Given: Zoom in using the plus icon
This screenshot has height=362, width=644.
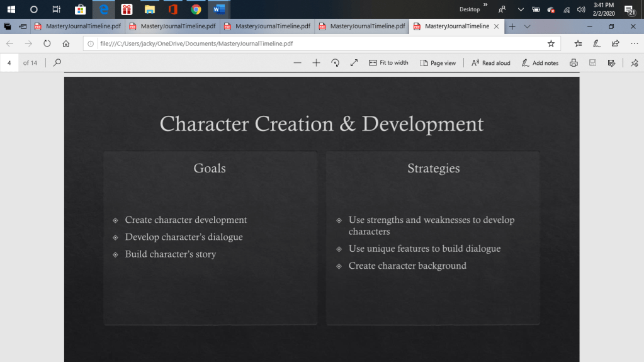Looking at the screenshot, I should pos(316,62).
